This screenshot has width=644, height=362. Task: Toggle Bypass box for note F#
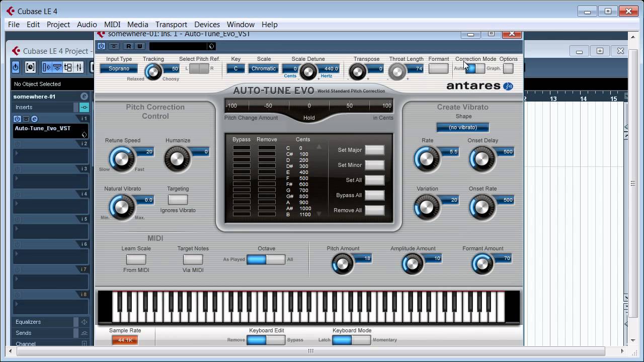(242, 184)
